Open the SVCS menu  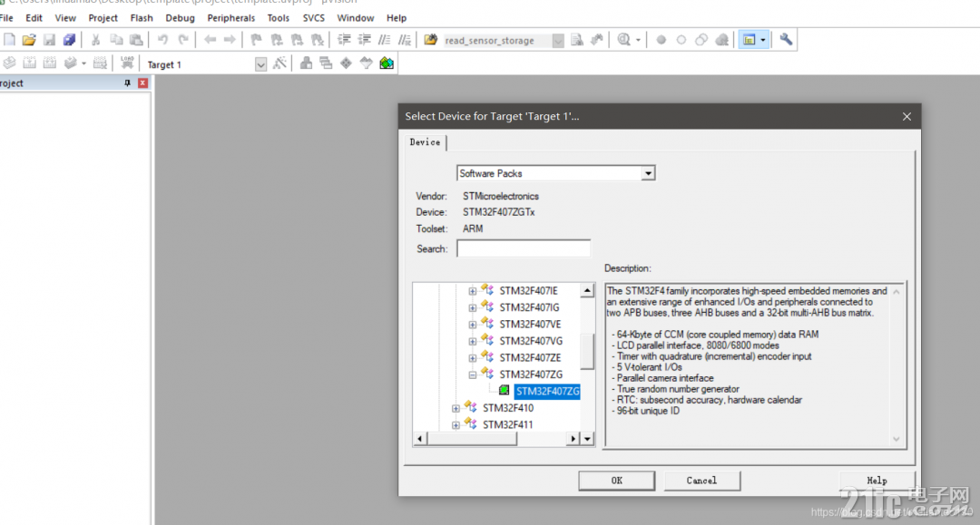click(x=314, y=18)
